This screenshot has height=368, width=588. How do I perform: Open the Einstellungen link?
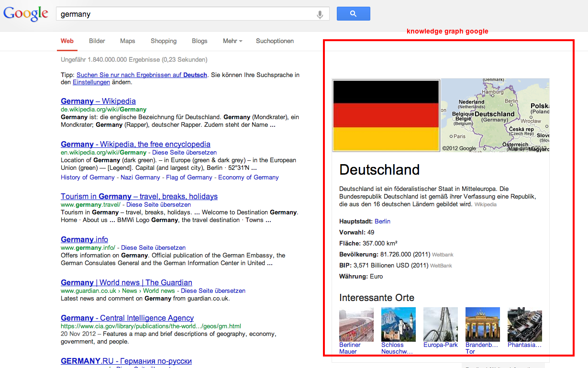click(91, 82)
